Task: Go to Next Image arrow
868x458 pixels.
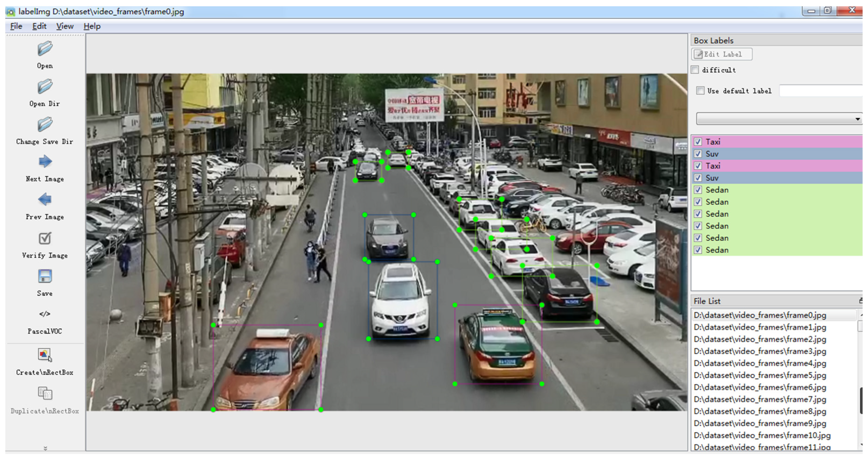Action: click(x=45, y=162)
